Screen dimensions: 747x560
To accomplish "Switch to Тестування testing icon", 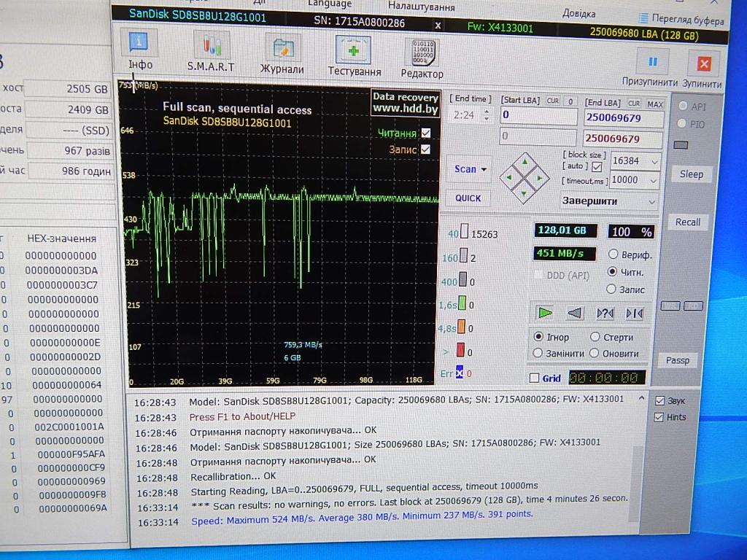I will click(x=354, y=50).
